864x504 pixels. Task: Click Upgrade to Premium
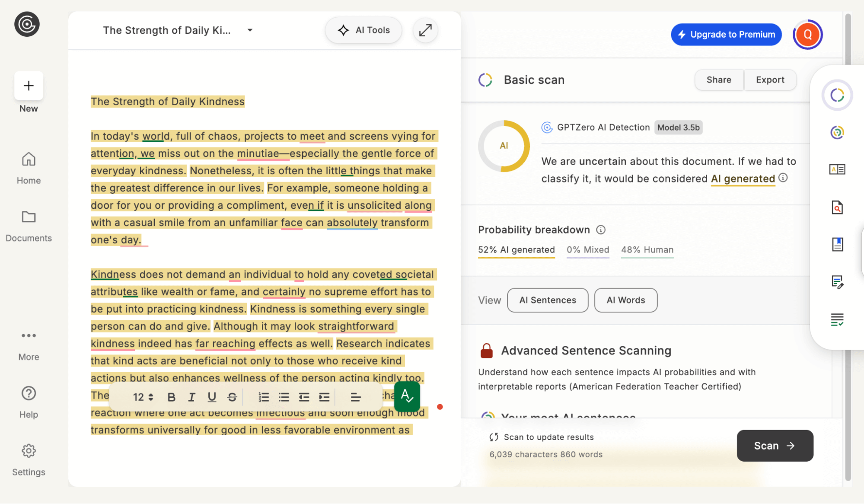(x=726, y=35)
